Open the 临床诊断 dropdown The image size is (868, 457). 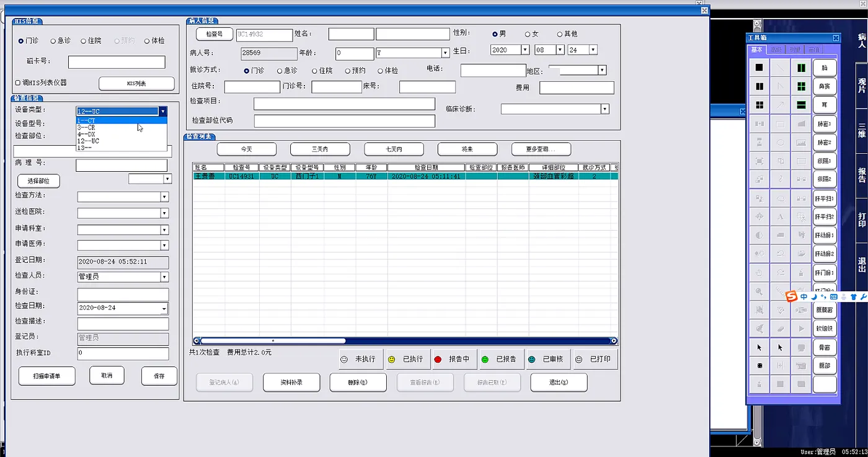[605, 109]
